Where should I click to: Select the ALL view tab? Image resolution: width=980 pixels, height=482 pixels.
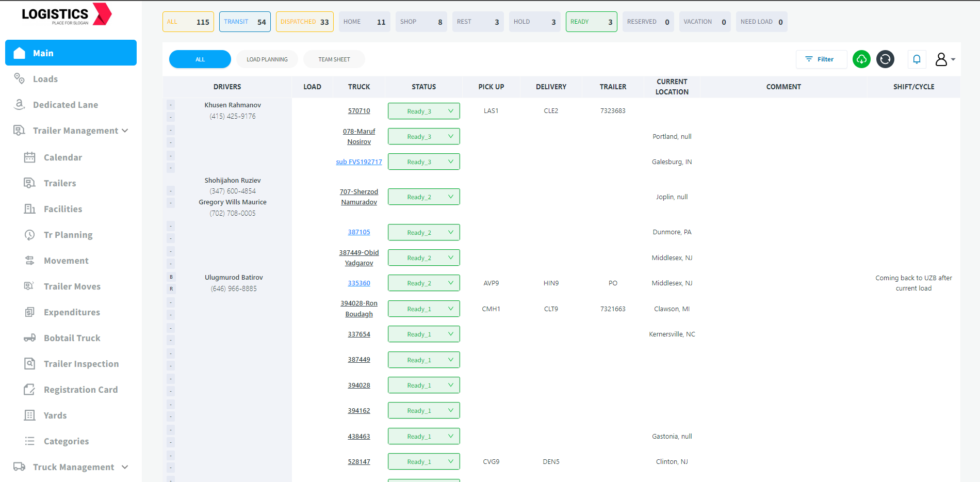click(200, 59)
